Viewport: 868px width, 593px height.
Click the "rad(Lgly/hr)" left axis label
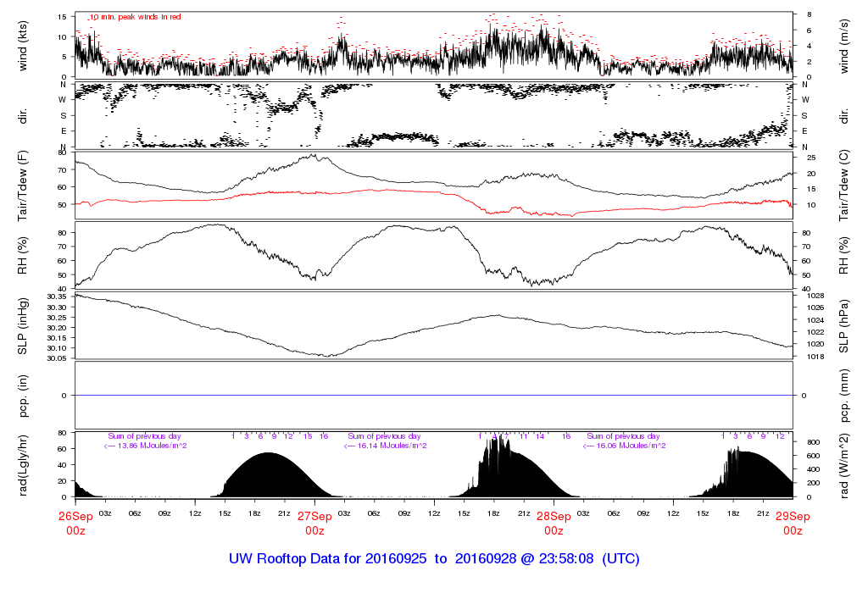click(23, 464)
